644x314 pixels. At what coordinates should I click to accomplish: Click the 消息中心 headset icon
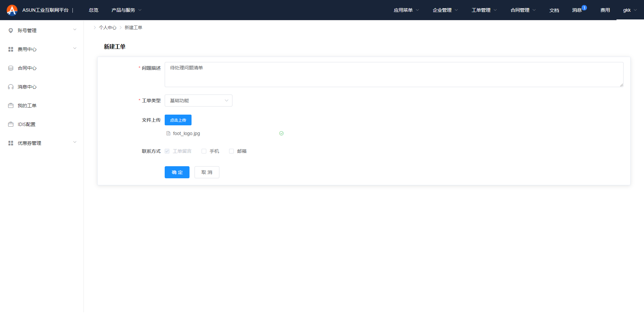click(11, 87)
